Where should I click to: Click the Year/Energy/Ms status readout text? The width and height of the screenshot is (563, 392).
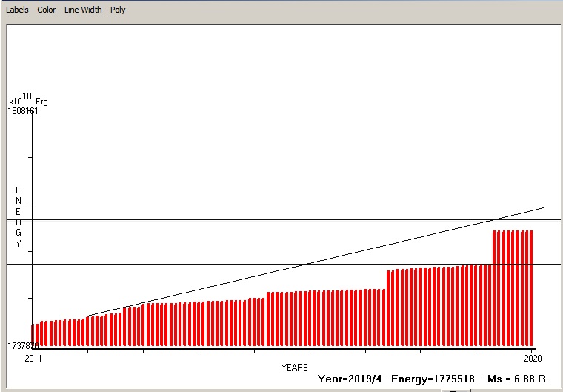point(432,379)
